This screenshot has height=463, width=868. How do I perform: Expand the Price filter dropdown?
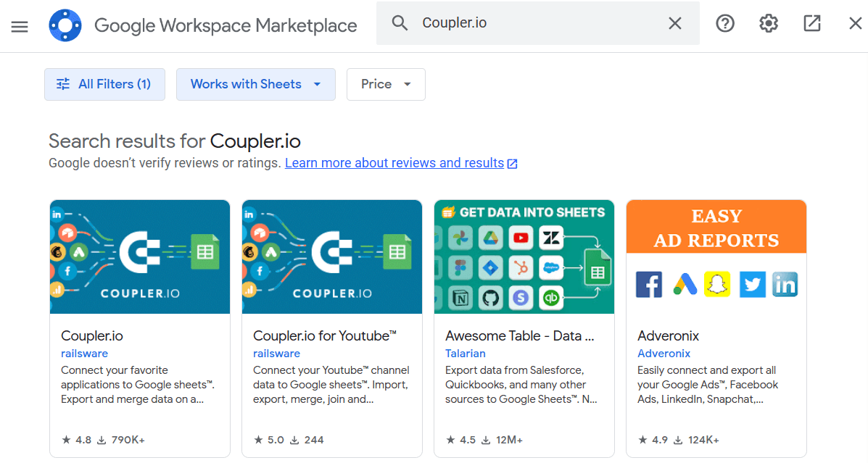[386, 84]
